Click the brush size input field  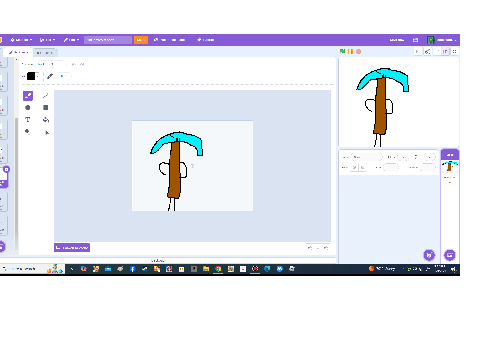[x=64, y=76]
